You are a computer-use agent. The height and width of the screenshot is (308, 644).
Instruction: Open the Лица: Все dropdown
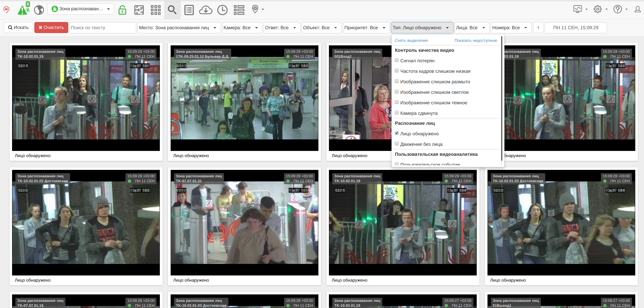pyautogui.click(x=472, y=27)
